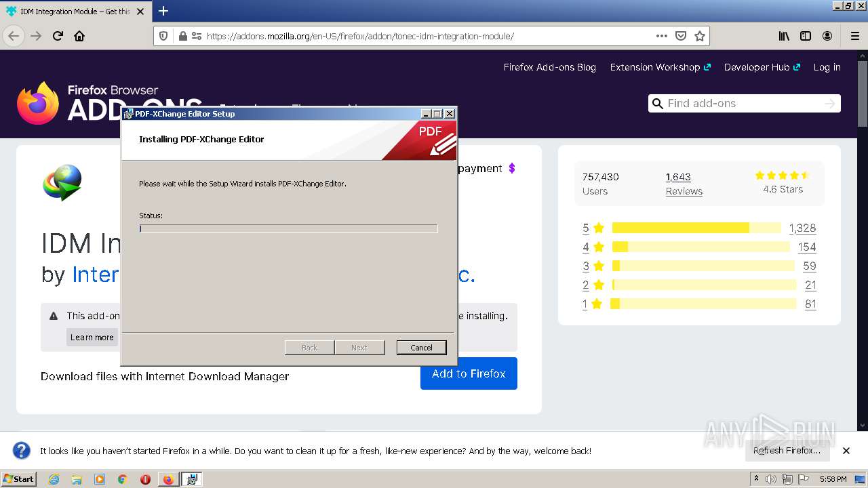This screenshot has width=868, height=488.
Task: Click Log in link
Action: point(827,67)
